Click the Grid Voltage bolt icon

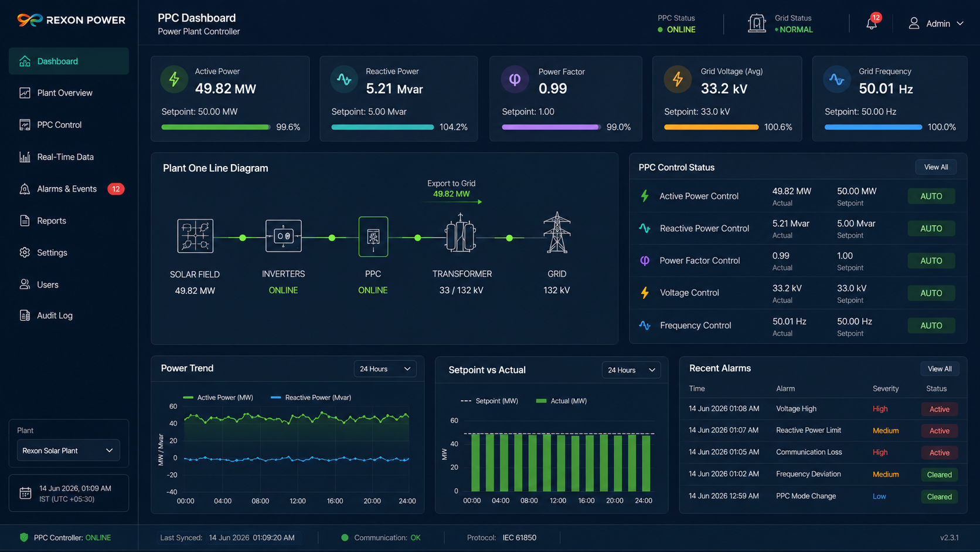(x=678, y=79)
